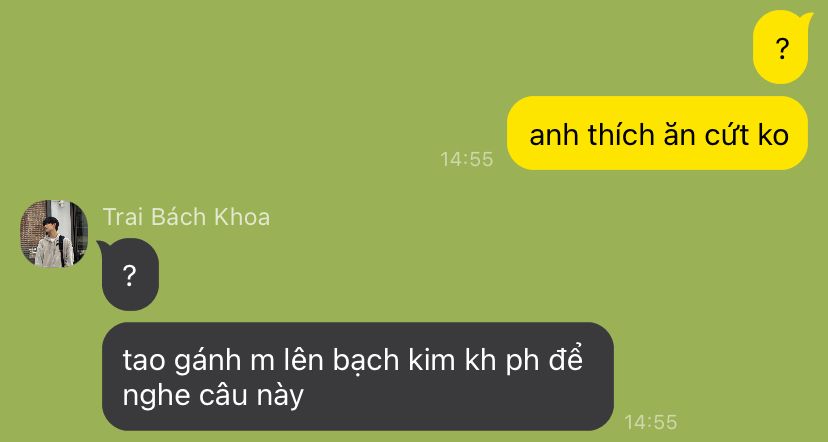
Task: Click the '?' character inside dark bubble
Action: (x=129, y=276)
